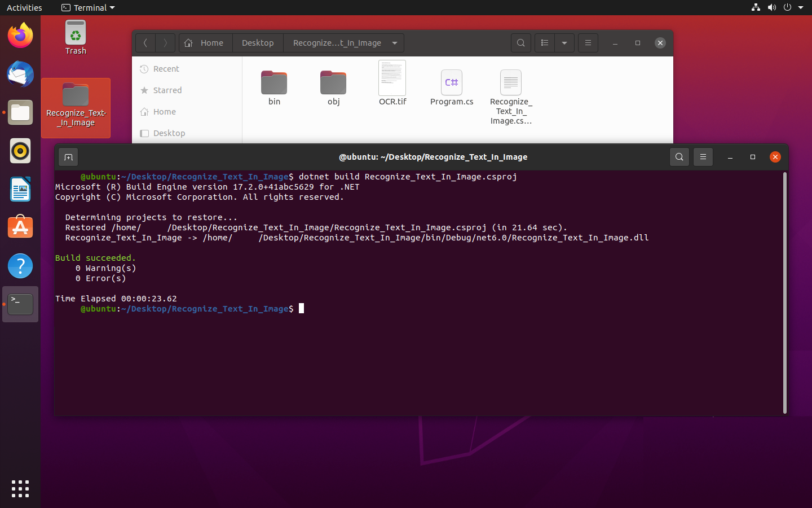This screenshot has width=812, height=508.
Task: Open LibreOffice Writer from the dock
Action: [20, 190]
